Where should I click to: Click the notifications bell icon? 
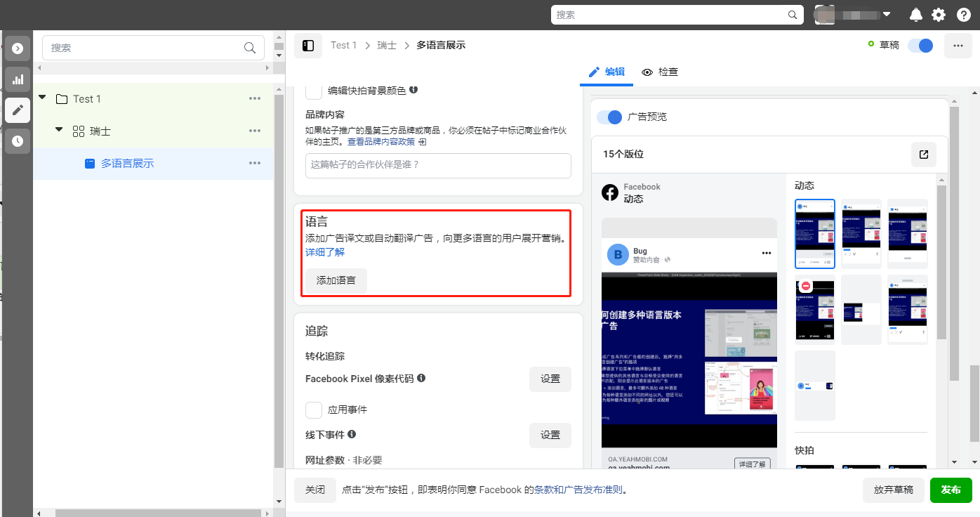click(916, 15)
